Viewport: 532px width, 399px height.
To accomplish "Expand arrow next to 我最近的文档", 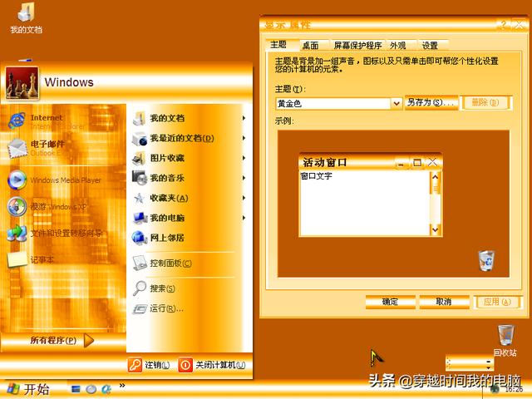I will click(x=244, y=138).
